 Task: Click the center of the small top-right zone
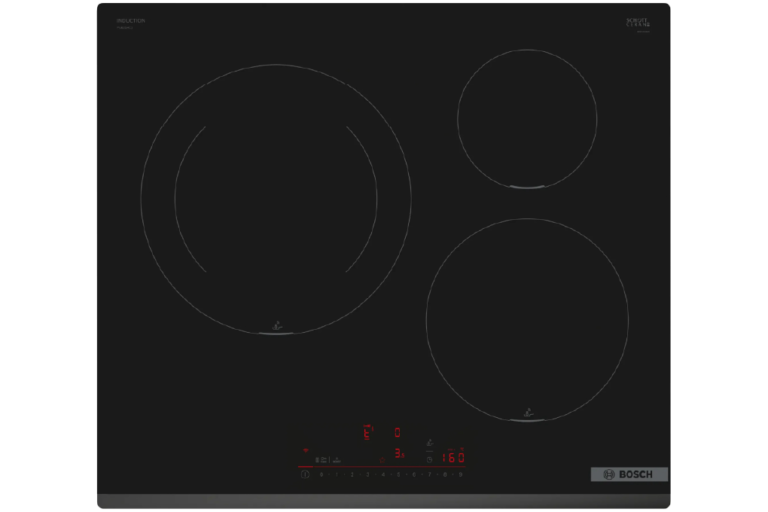[x=527, y=117]
